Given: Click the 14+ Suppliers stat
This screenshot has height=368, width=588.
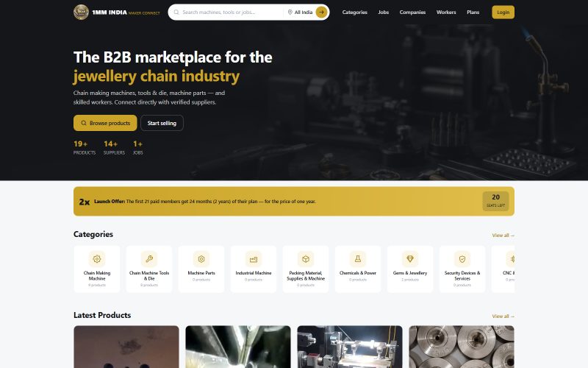Looking at the screenshot, I should pos(114,147).
